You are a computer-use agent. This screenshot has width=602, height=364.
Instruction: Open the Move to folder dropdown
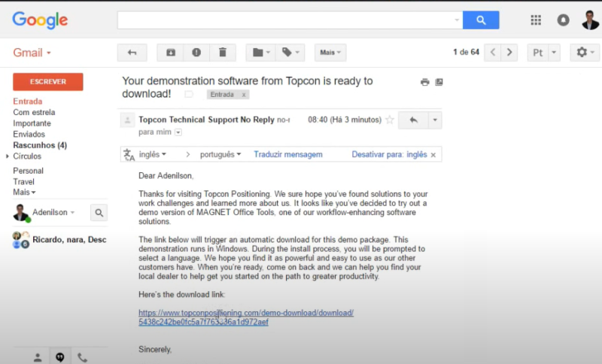pyautogui.click(x=261, y=52)
